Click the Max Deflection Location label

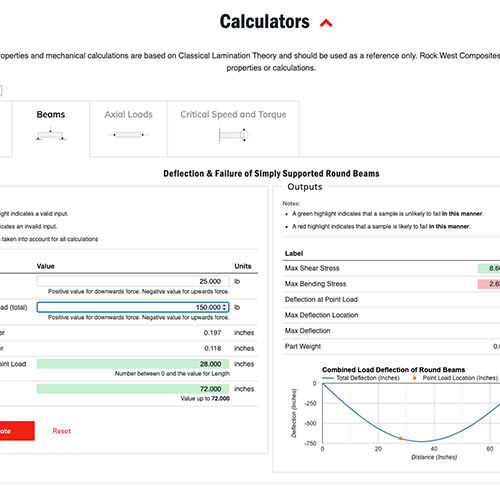(321, 315)
